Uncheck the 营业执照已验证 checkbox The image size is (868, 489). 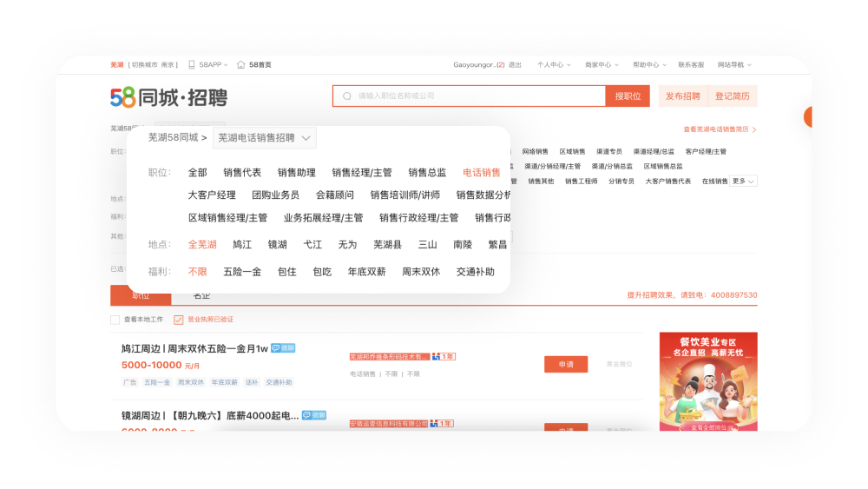[x=179, y=320]
